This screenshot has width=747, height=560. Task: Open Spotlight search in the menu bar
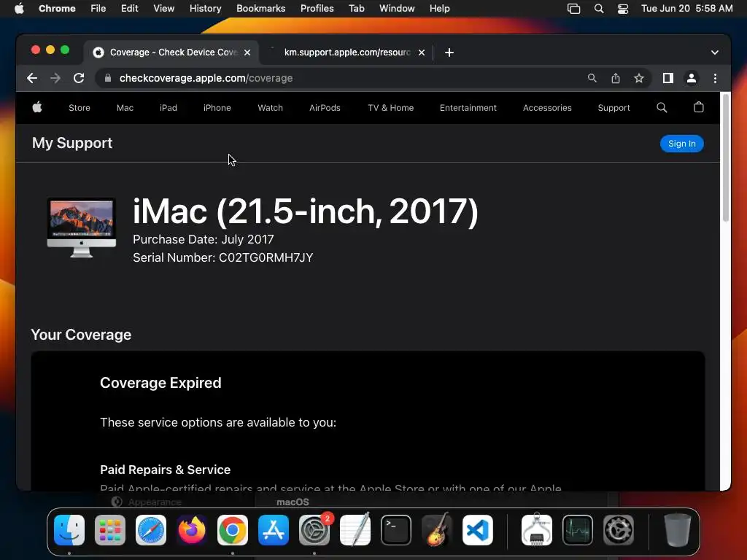click(599, 9)
